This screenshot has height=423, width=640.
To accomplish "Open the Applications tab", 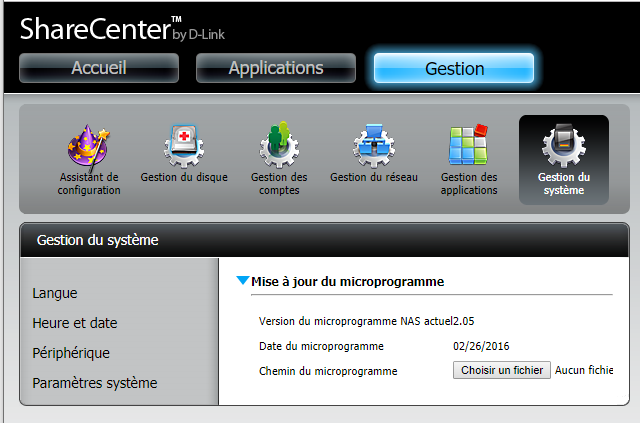I will (x=276, y=68).
